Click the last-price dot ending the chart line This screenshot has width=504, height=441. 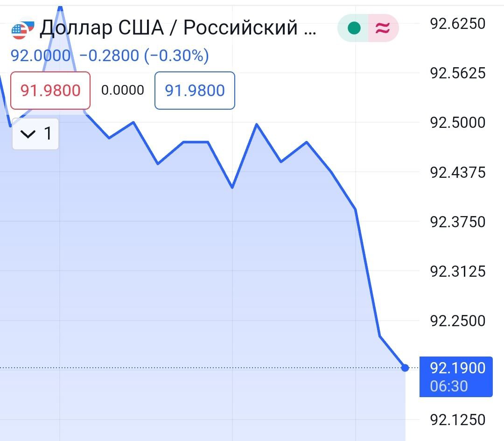click(405, 368)
